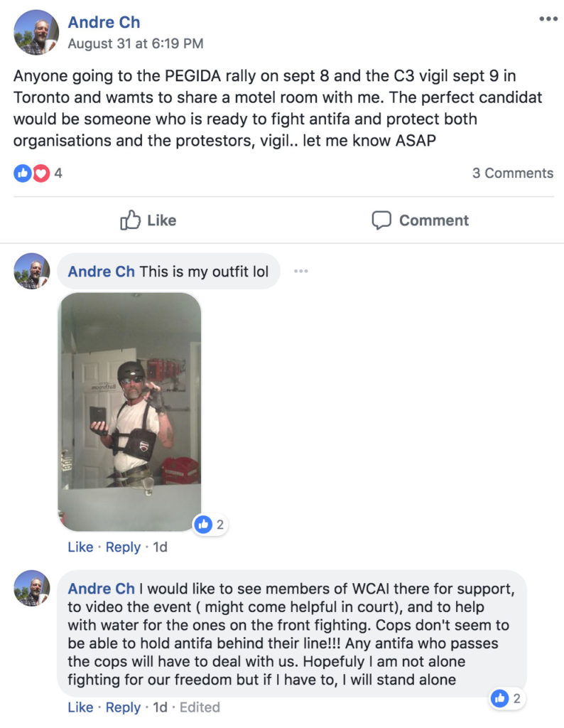564x728 pixels.
Task: Reply to the WCAI support comment
Action: 123,707
